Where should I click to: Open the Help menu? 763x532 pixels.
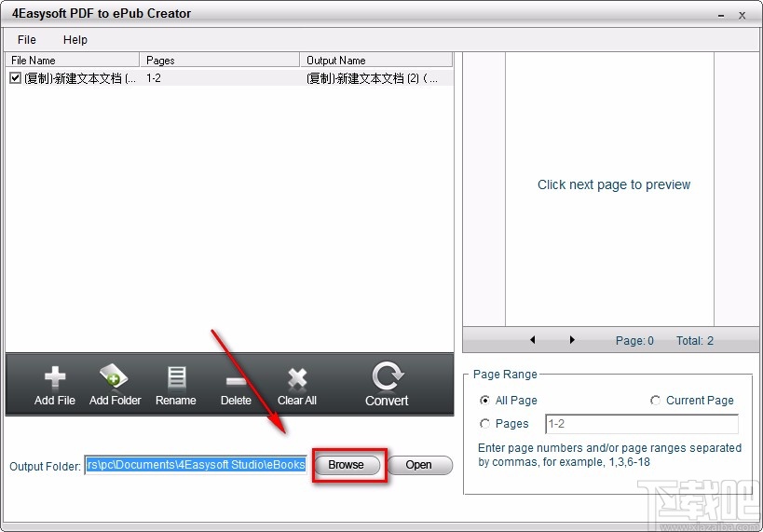(75, 40)
